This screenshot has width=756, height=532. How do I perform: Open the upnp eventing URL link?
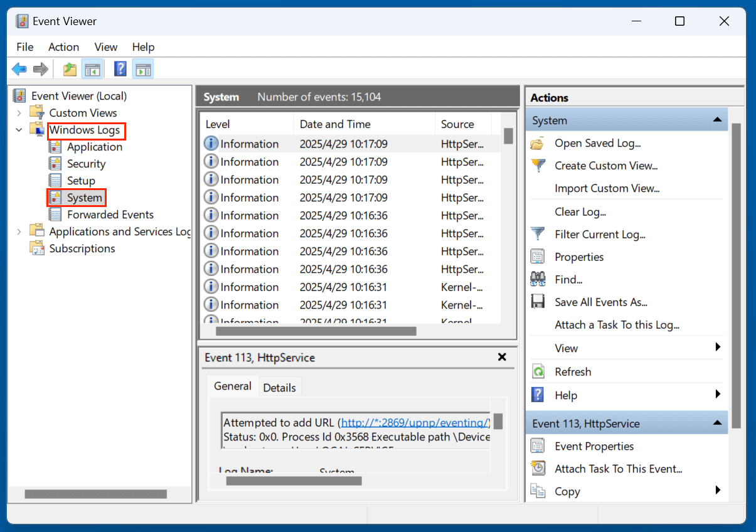(x=414, y=422)
